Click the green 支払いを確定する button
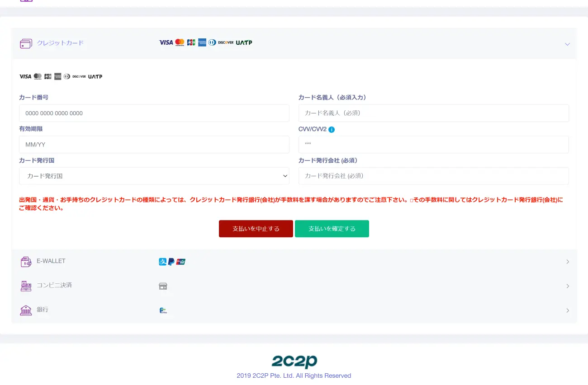 [x=332, y=229]
